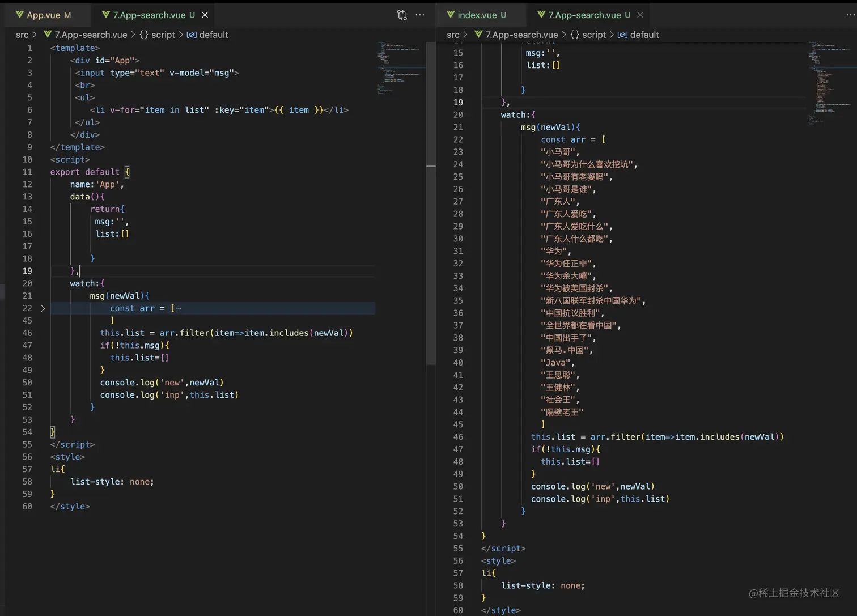Click the string "王思聪"
The height and width of the screenshot is (616, 857).
(558, 375)
